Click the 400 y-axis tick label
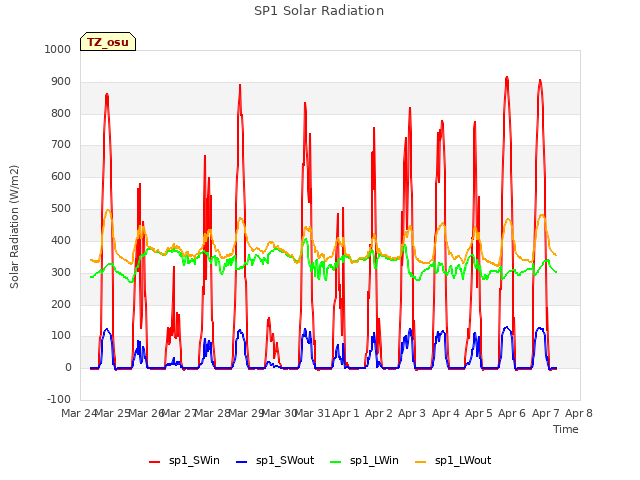 click(61, 240)
